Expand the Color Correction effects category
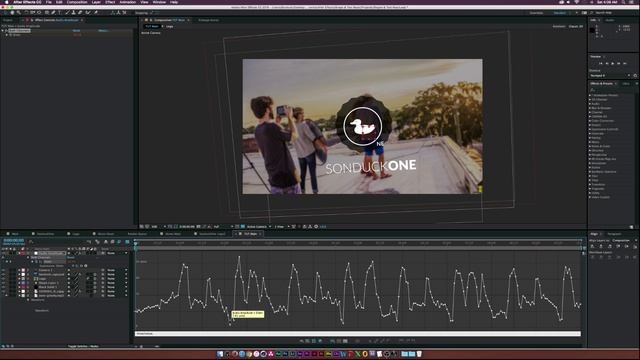The height and width of the screenshot is (360, 640). [590, 120]
